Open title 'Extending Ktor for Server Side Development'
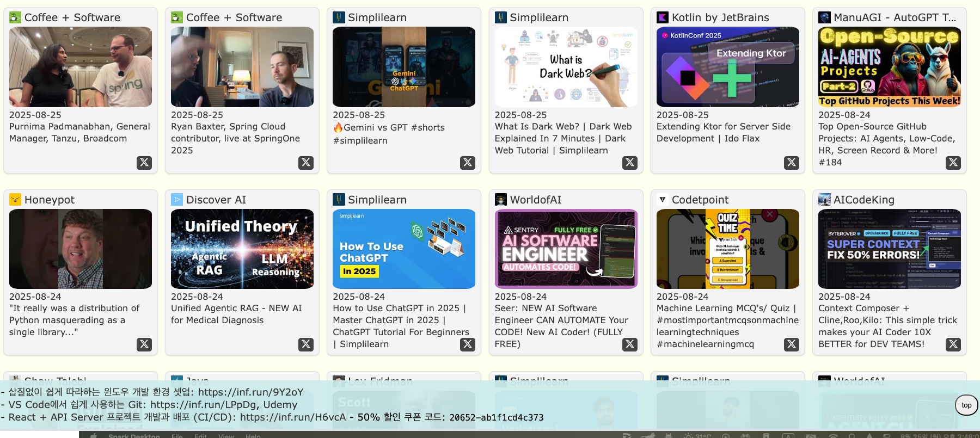The width and height of the screenshot is (980, 438). point(724,132)
